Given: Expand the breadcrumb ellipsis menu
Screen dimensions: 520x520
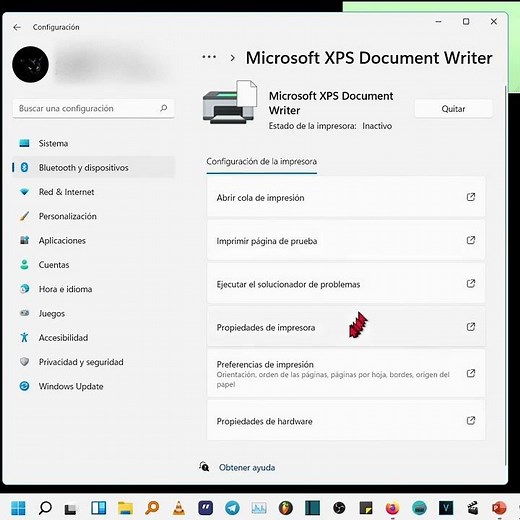Looking at the screenshot, I should pyautogui.click(x=209, y=57).
